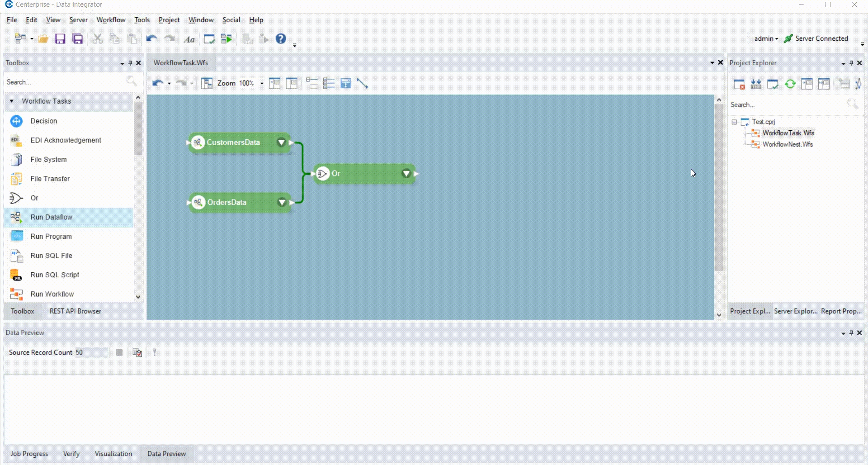The image size is (868, 465).
Task: Open the Workflow menu
Action: coord(111,20)
